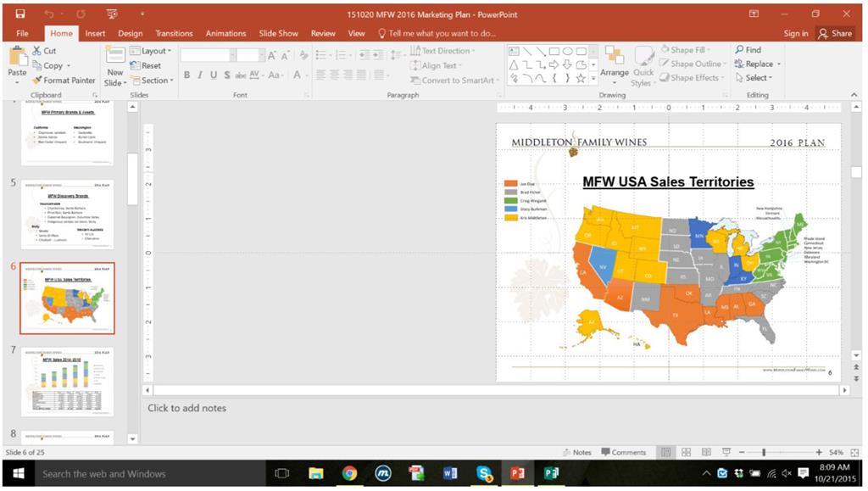Toggle the Notes pane from status bar
Viewport: 868px width, 491px height.
(x=576, y=452)
